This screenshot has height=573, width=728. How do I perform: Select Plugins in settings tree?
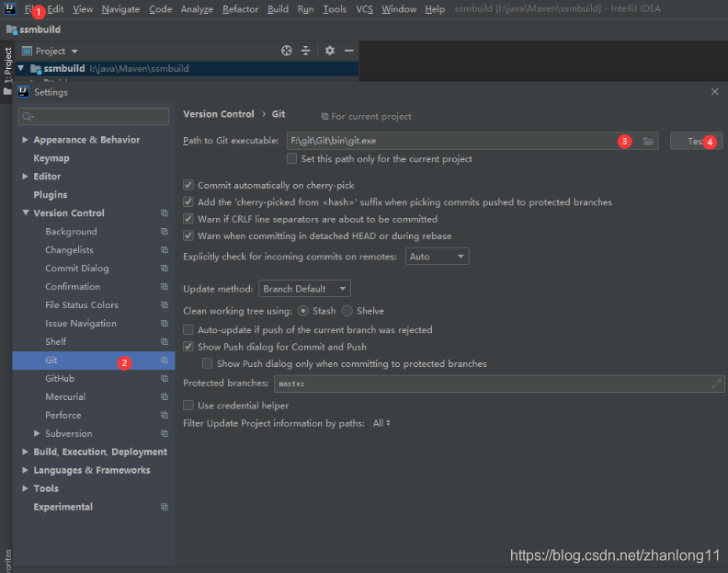click(51, 195)
